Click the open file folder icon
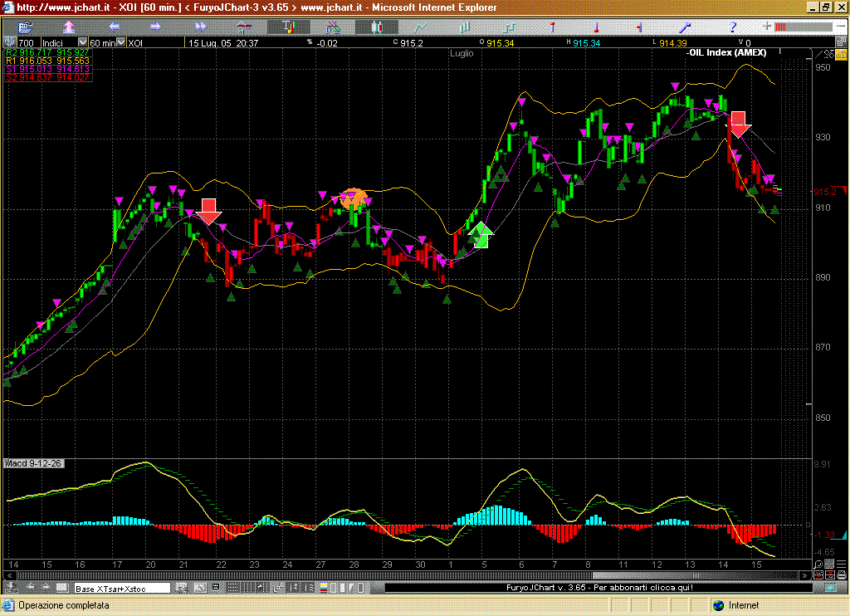 pos(26,27)
